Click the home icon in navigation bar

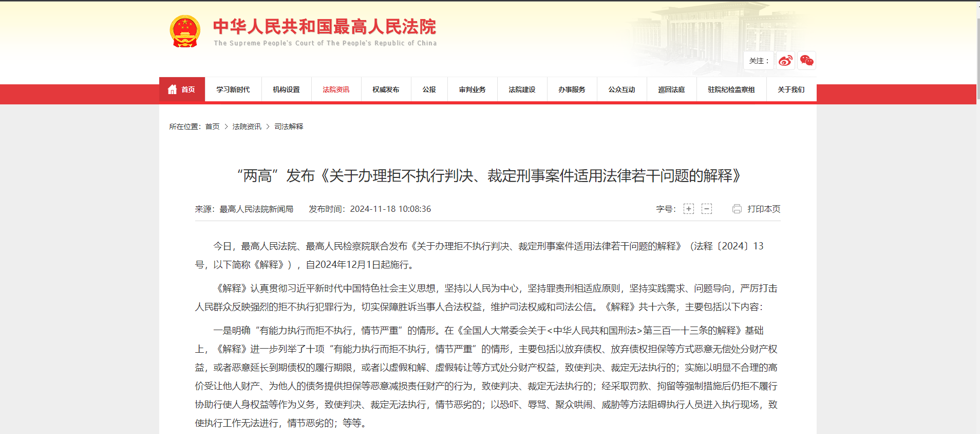coord(172,89)
